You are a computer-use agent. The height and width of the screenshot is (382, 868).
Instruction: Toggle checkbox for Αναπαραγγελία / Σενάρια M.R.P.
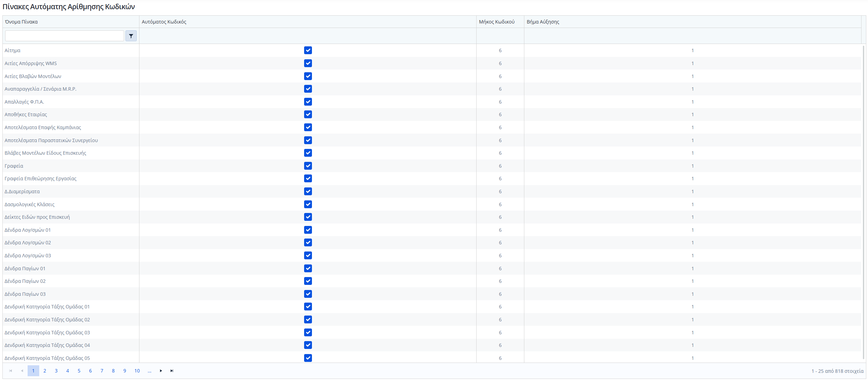308,89
